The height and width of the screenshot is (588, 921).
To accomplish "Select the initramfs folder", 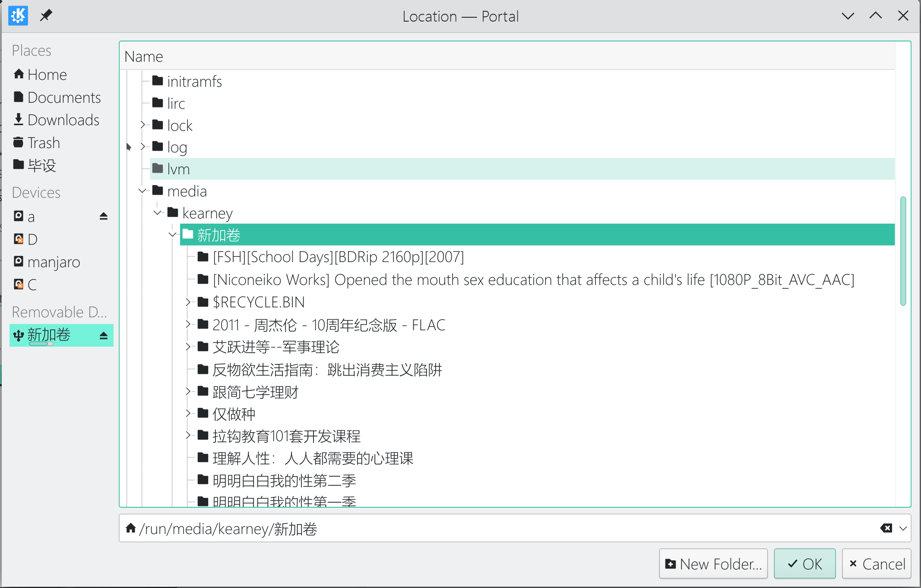I will [194, 82].
